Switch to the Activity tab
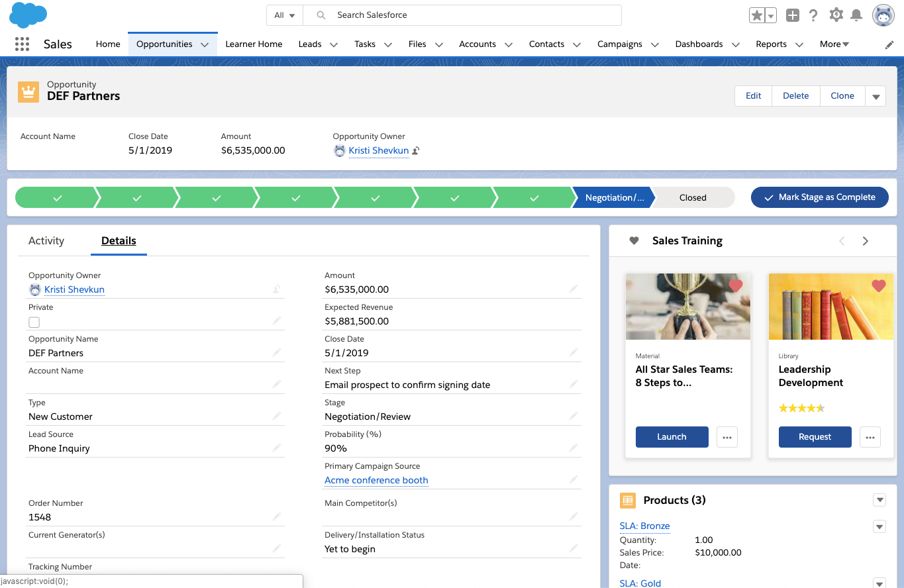 pos(46,241)
